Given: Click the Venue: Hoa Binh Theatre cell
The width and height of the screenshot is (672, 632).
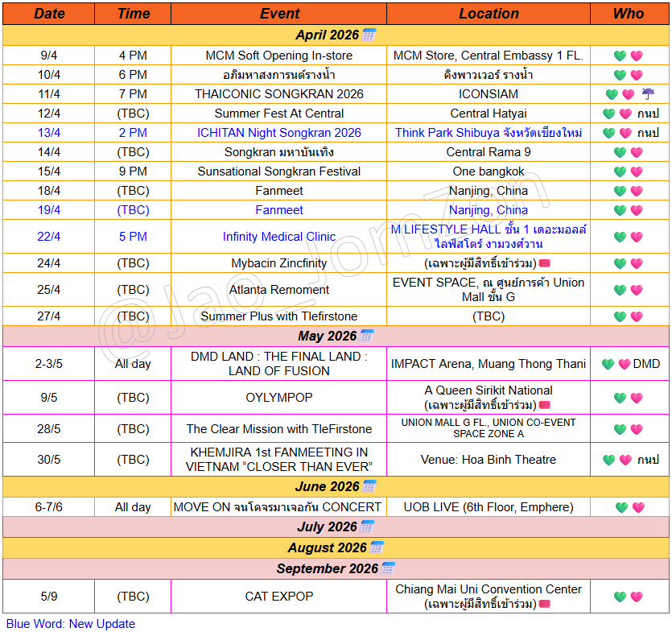Looking at the screenshot, I should tap(489, 459).
